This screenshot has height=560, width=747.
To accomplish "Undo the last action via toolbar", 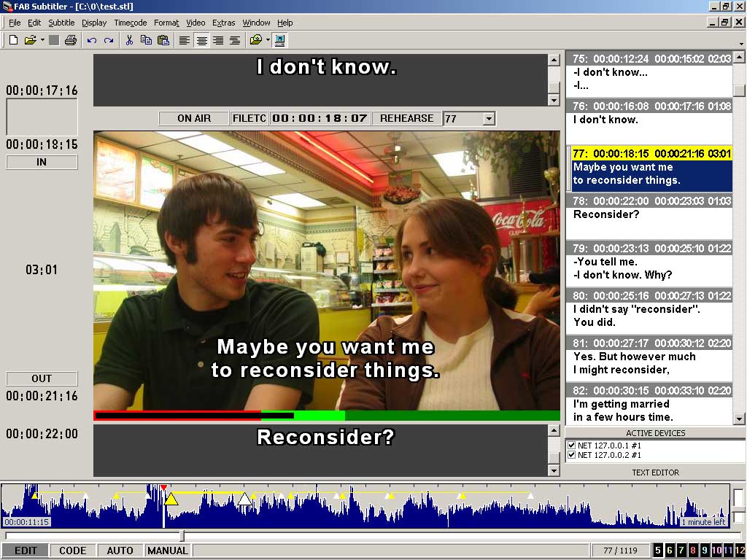I will pos(92,40).
